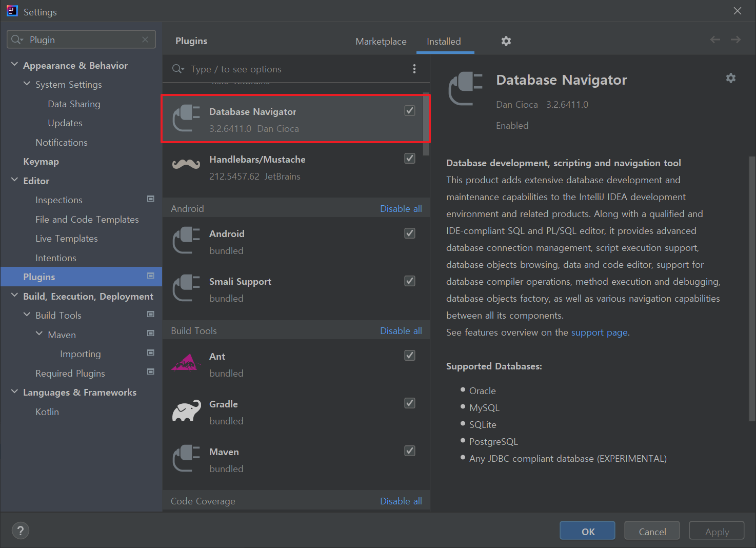Open Data Sharing settings
756x548 pixels.
coord(74,104)
